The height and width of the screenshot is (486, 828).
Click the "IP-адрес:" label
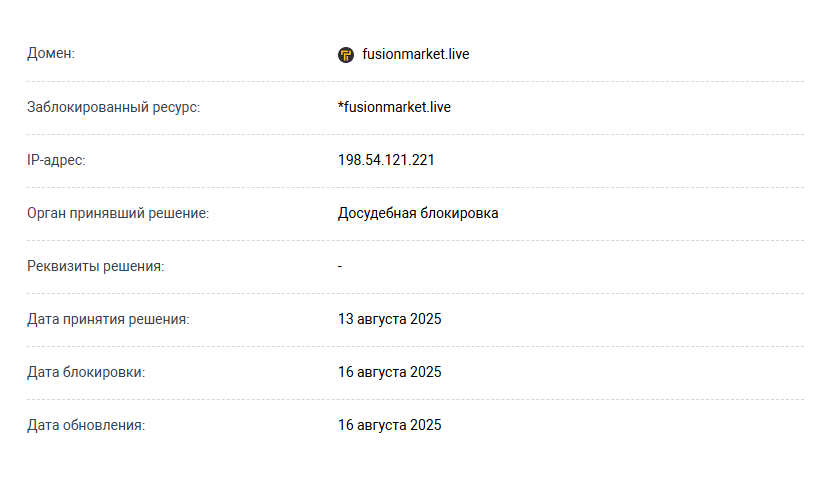click(x=56, y=160)
